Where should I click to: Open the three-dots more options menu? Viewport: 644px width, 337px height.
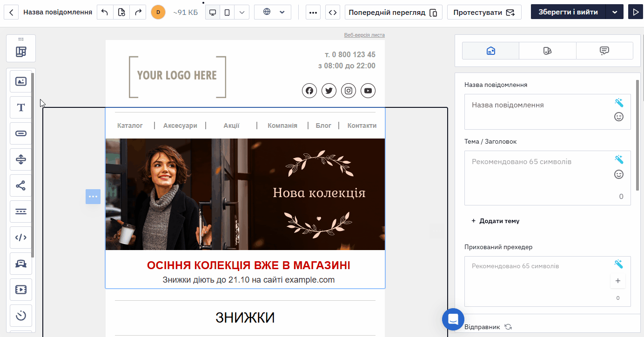[313, 12]
